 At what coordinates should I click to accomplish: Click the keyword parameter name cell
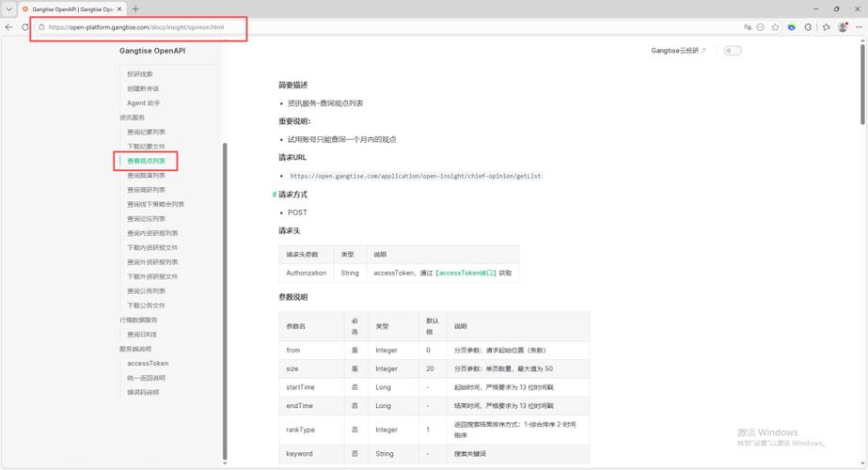click(311, 453)
